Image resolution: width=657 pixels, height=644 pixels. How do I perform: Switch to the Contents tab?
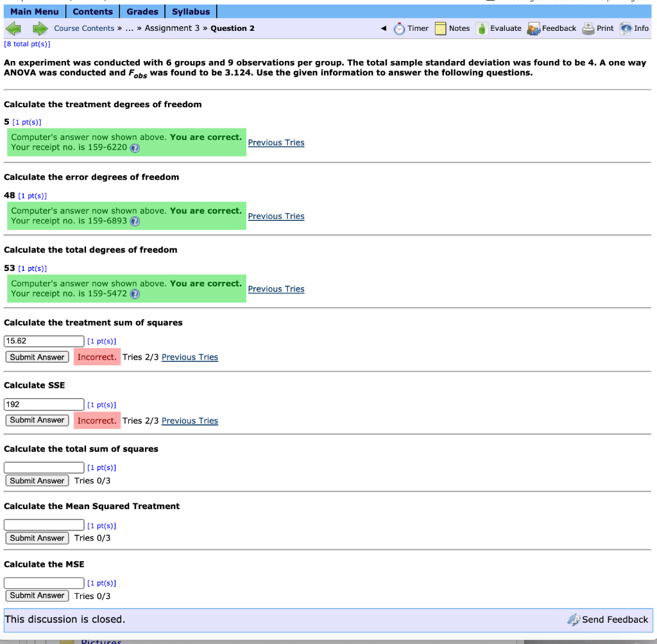coord(93,11)
